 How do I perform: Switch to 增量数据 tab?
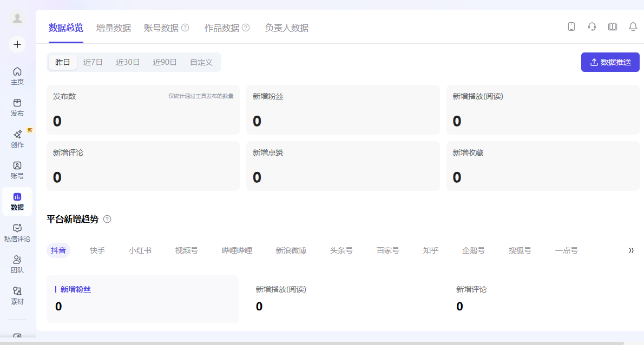point(113,28)
